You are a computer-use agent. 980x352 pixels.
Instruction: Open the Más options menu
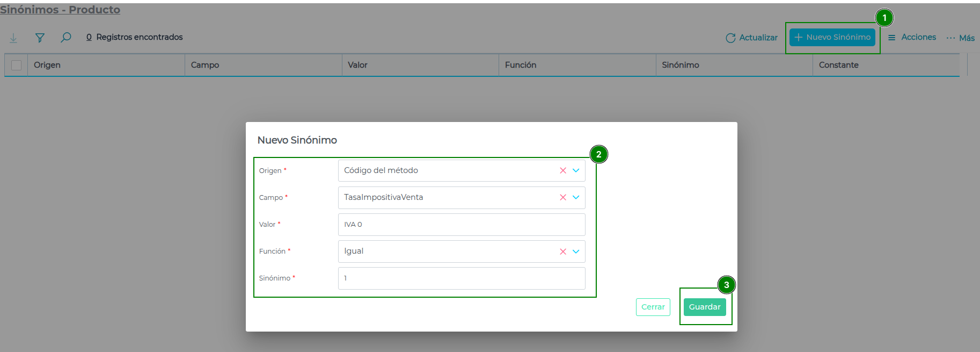pos(960,38)
